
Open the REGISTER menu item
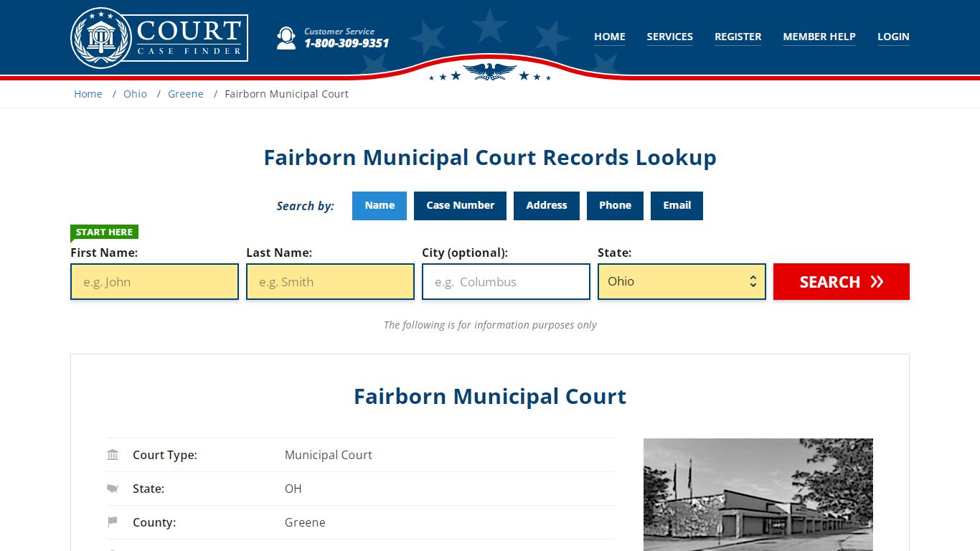click(x=738, y=37)
